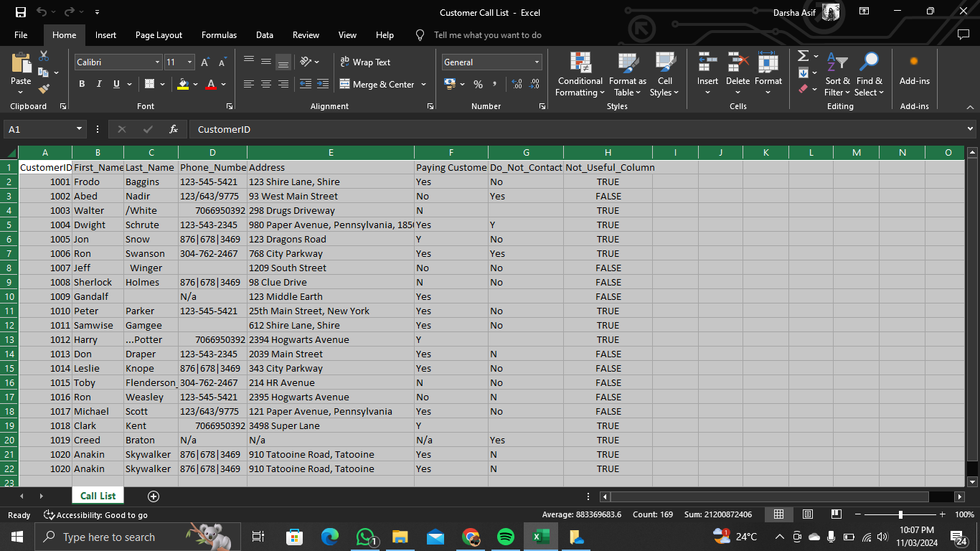
Task: Click the Windows taskbar search box
Action: tap(109, 537)
